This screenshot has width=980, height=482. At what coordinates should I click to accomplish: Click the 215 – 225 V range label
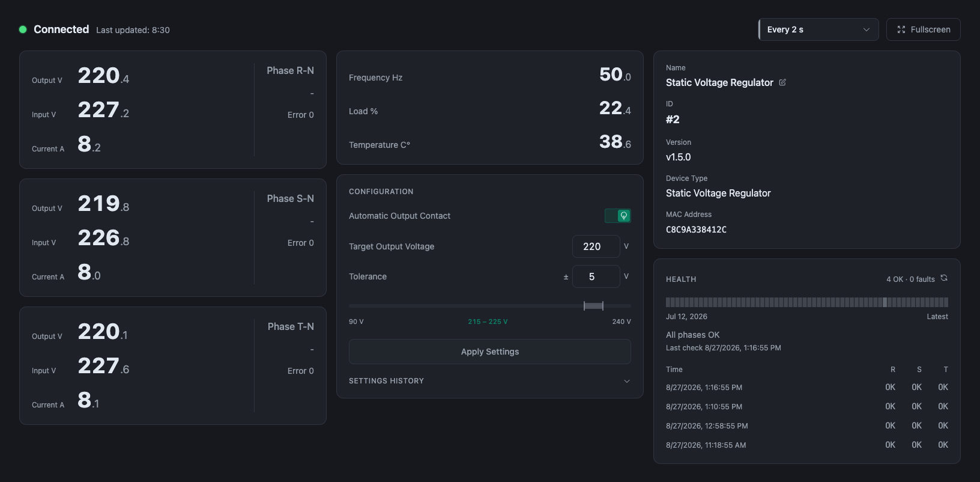tap(488, 322)
